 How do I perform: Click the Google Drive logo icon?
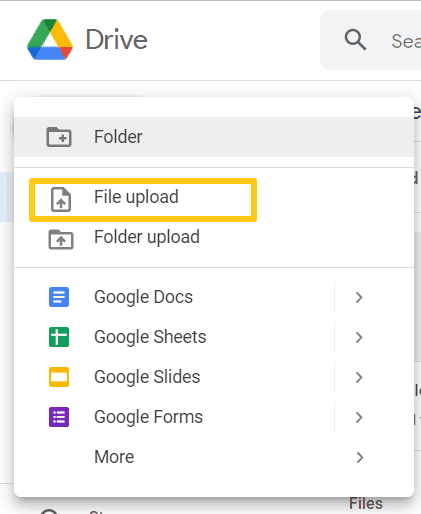click(x=50, y=40)
